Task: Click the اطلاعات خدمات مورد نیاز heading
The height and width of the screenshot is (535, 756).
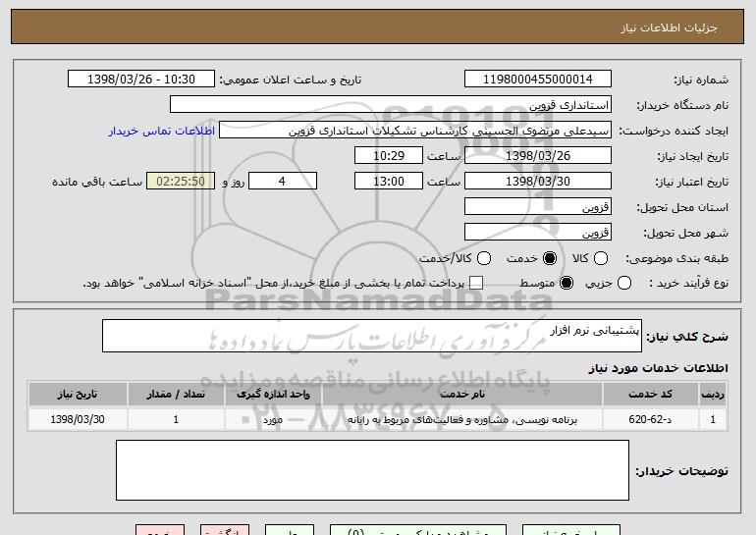Action: (x=658, y=368)
